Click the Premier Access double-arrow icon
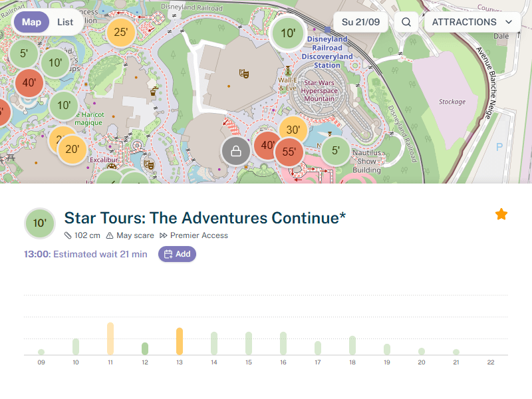 click(x=164, y=235)
